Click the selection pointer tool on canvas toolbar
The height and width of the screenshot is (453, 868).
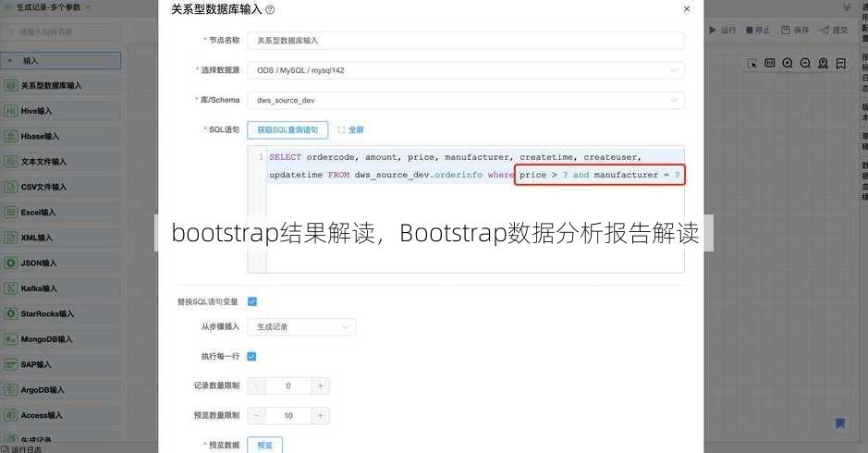[x=752, y=64]
